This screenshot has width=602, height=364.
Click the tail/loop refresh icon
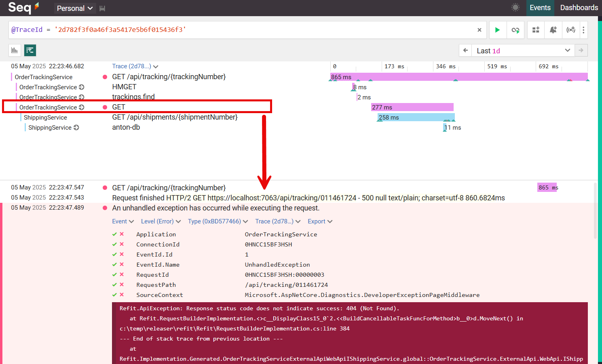pyautogui.click(x=515, y=30)
